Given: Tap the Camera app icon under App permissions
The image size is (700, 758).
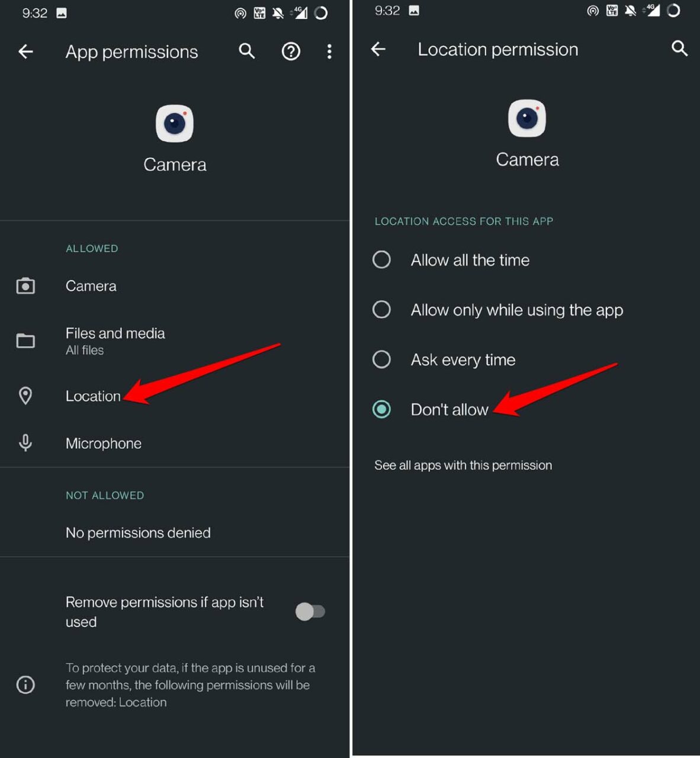Looking at the screenshot, I should pyautogui.click(x=175, y=124).
